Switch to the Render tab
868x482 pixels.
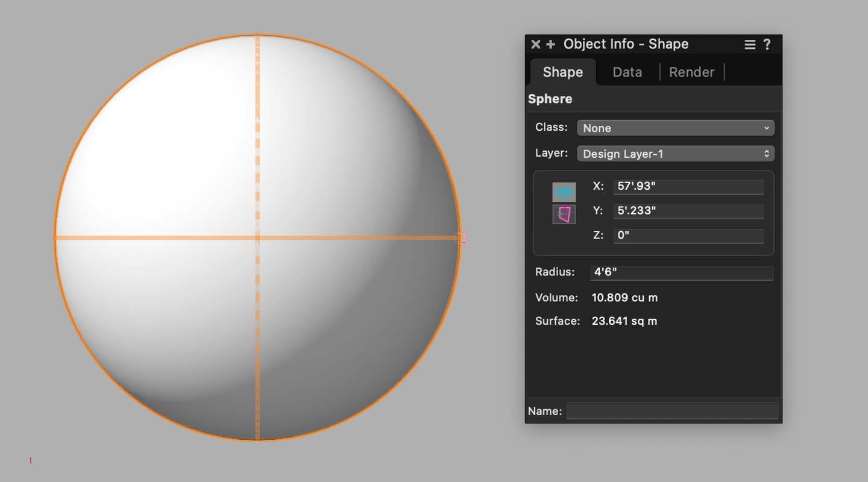[691, 72]
